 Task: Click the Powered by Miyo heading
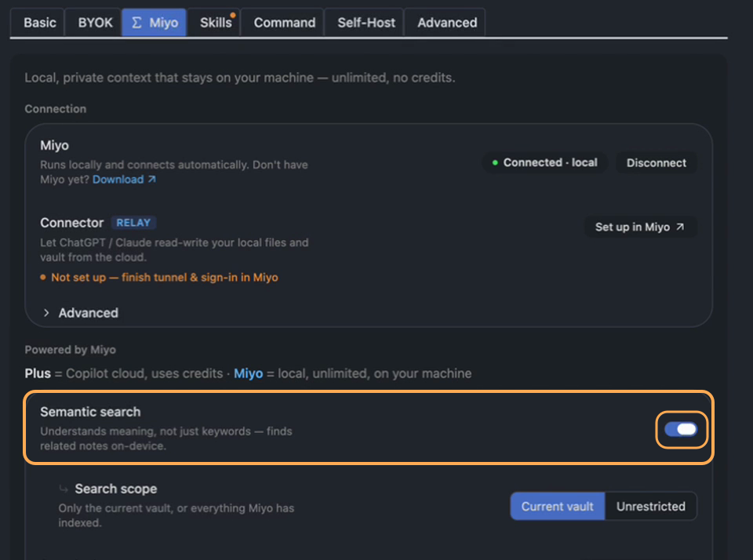pyautogui.click(x=70, y=350)
